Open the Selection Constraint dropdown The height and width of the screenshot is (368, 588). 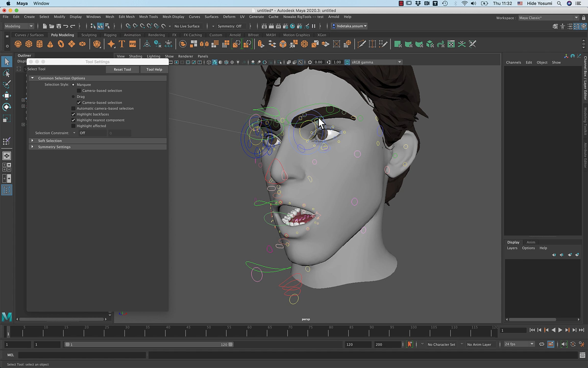pyautogui.click(x=74, y=133)
